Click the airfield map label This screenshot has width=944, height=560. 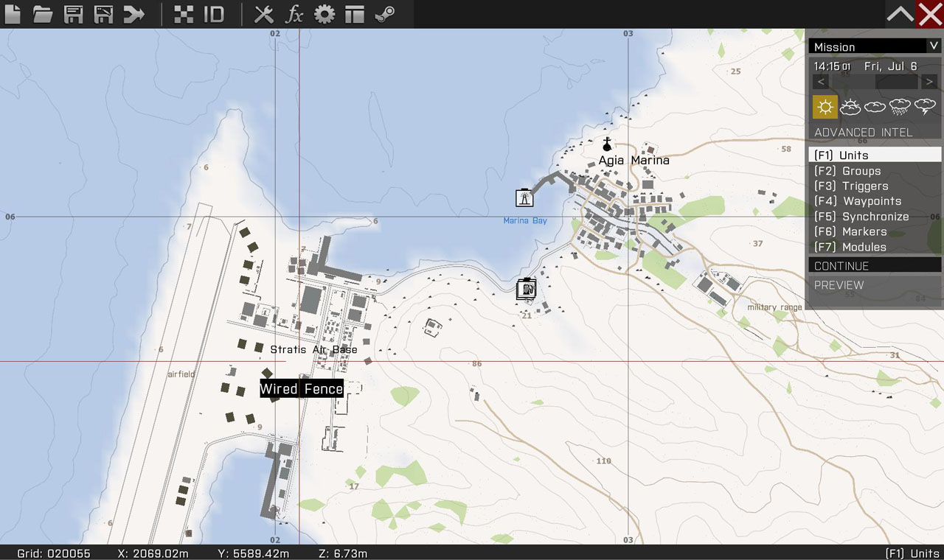181,374
